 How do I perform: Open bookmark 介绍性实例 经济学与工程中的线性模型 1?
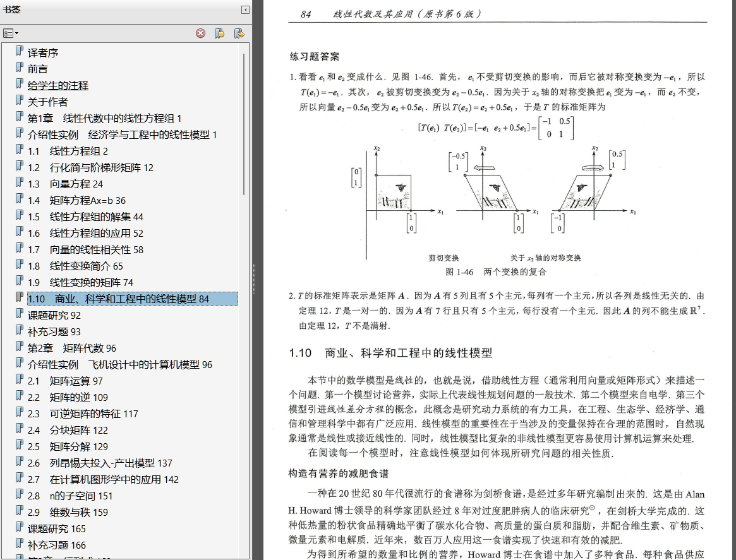coord(122,134)
